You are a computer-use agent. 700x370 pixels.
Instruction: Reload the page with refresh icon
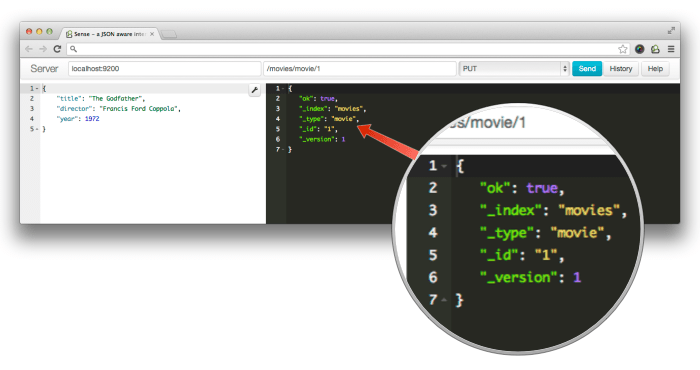[57, 49]
